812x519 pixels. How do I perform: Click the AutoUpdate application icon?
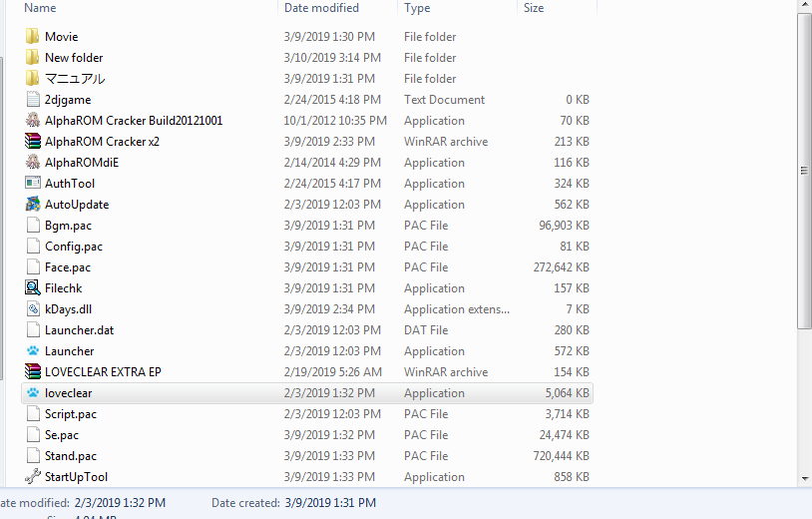(x=33, y=205)
